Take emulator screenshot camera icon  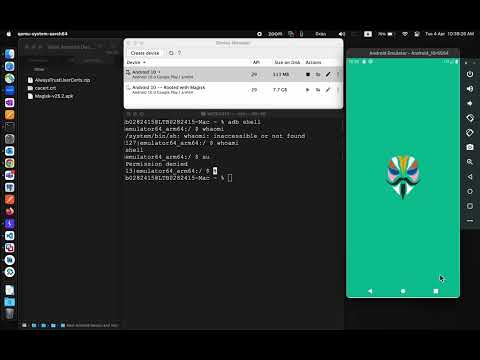click(470, 147)
